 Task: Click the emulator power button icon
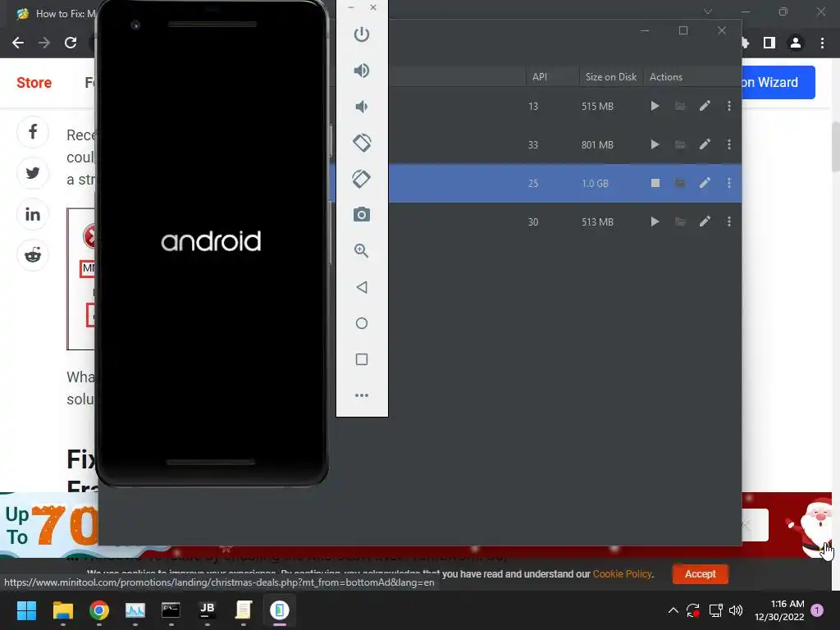point(362,34)
